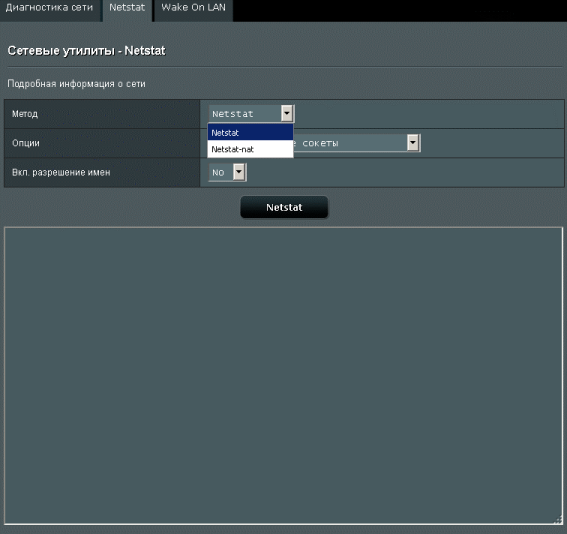567x534 pixels.
Task: Click the Опции row label
Action: (26, 143)
